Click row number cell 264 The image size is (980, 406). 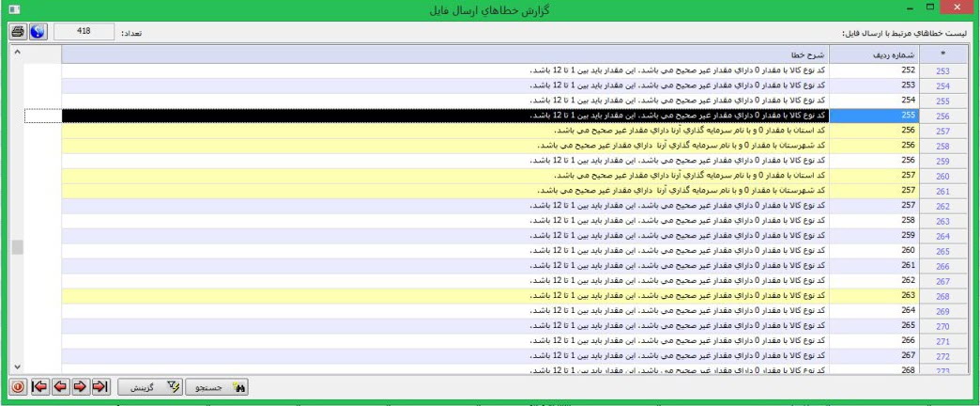874,311
